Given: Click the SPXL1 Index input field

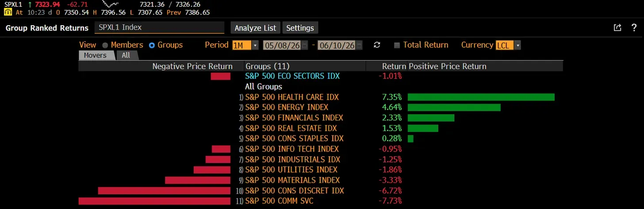Looking at the screenshot, I should tap(159, 27).
